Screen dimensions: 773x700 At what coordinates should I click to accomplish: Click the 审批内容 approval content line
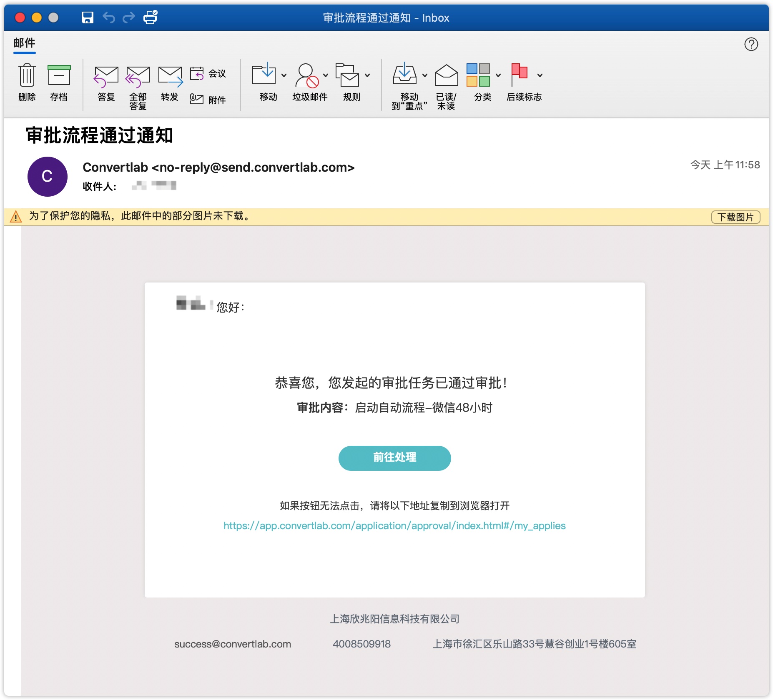click(394, 407)
